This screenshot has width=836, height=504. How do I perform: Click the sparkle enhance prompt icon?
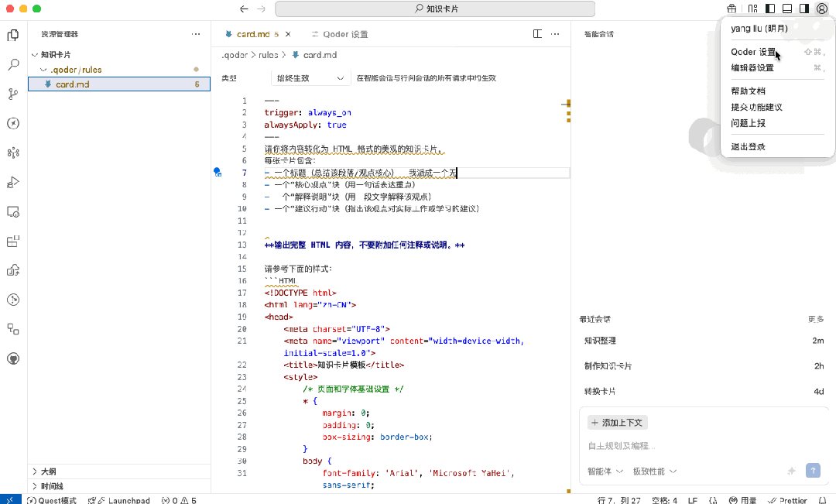[792, 471]
